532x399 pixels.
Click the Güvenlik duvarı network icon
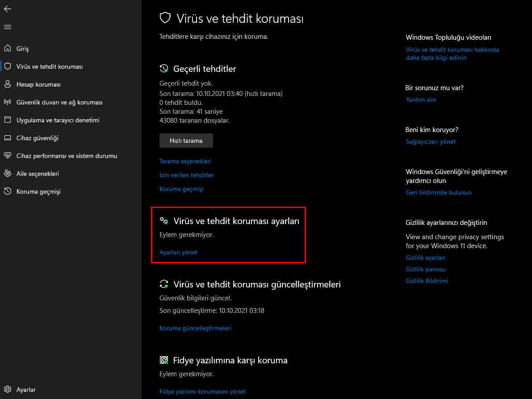click(8, 102)
